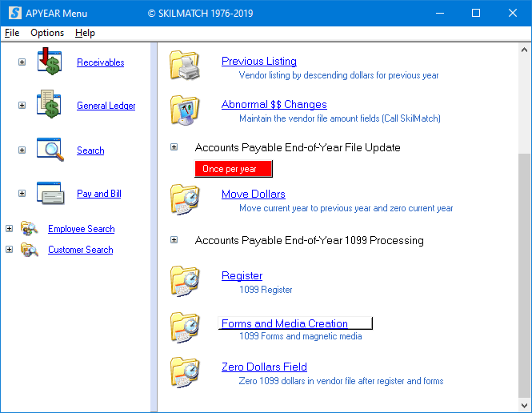Open the 1099 Register link
Image resolution: width=532 pixels, height=413 pixels.
[242, 275]
